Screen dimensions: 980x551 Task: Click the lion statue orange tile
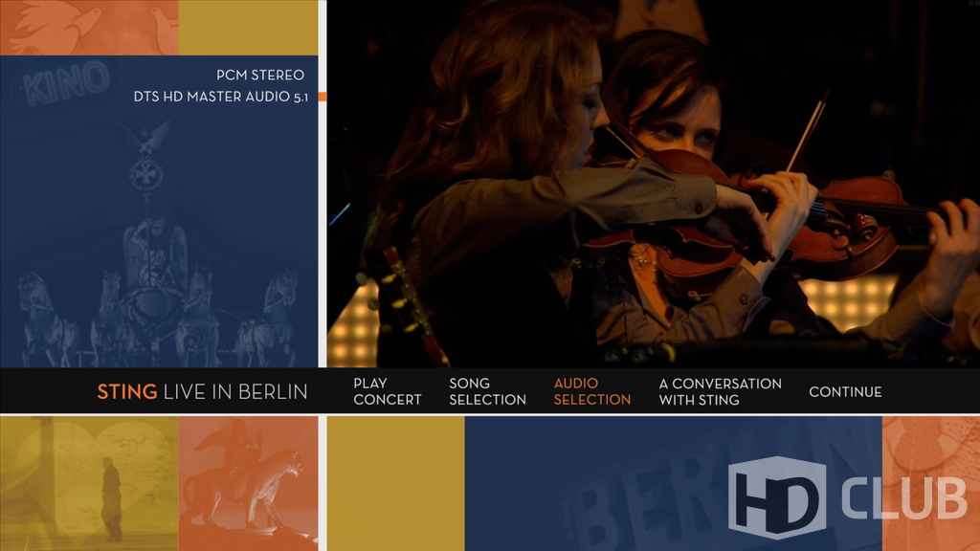(248, 483)
